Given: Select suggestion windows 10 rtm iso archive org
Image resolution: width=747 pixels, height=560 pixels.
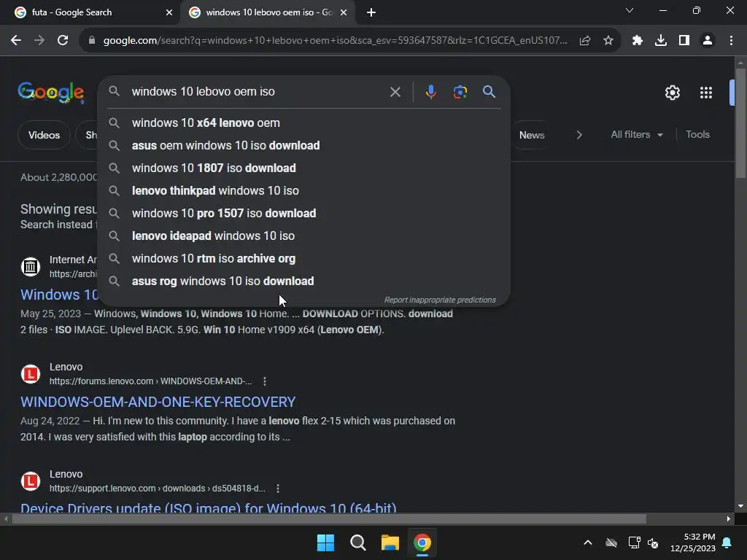Looking at the screenshot, I should coord(304,259).
